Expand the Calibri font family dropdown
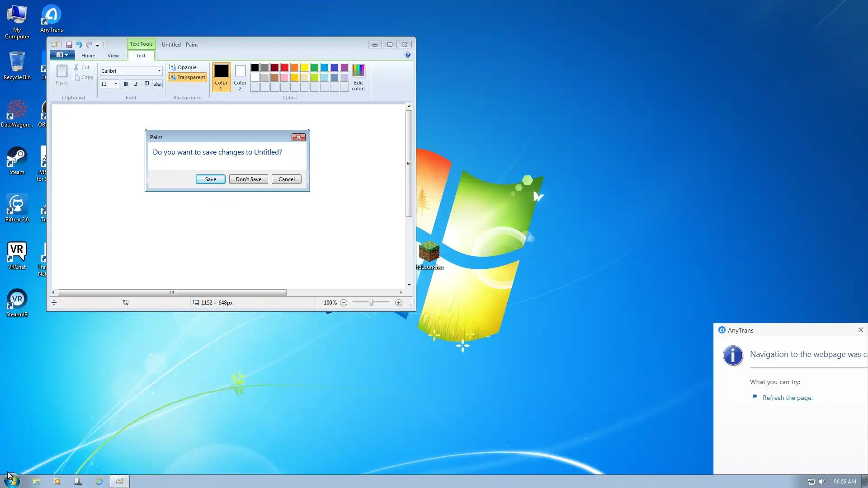This screenshot has height=488, width=868. pos(159,71)
